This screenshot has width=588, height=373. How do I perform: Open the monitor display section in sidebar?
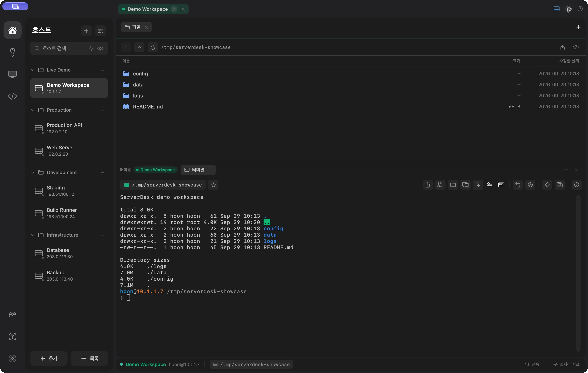[x=12, y=74]
